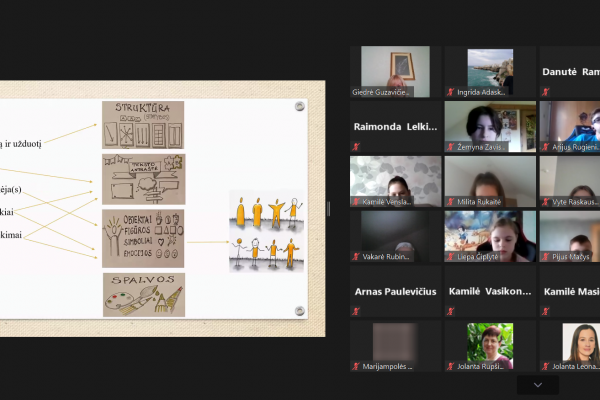This screenshot has width=600, height=400.
Task: Click the SPALVOS palette sketch
Action: [144, 295]
